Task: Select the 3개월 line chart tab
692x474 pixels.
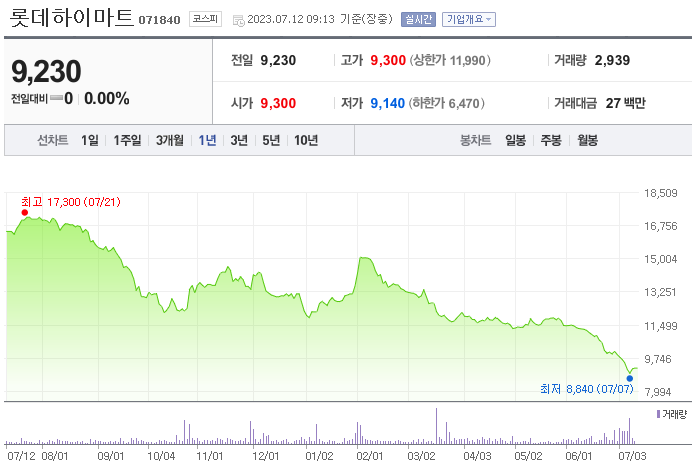Action: point(169,140)
